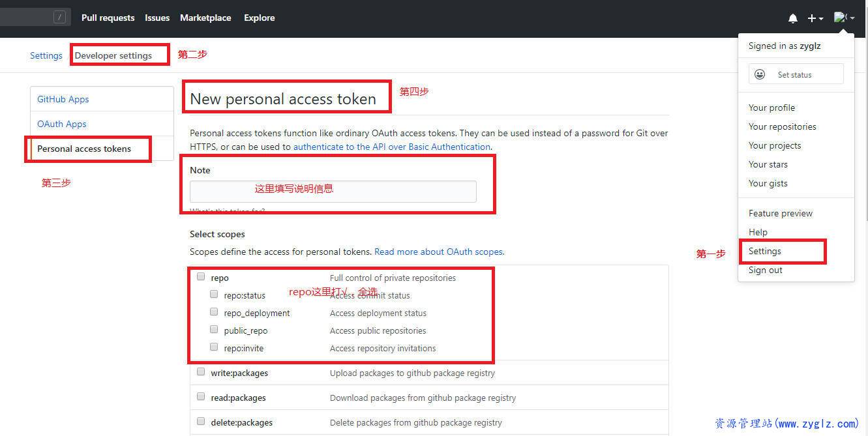Click 'Download packages from github package registry'
Screen dimensions: 868x436
423,398
